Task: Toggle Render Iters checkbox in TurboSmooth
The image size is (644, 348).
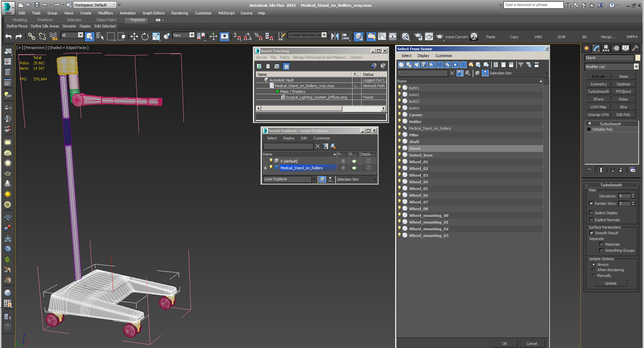Action: (x=591, y=203)
